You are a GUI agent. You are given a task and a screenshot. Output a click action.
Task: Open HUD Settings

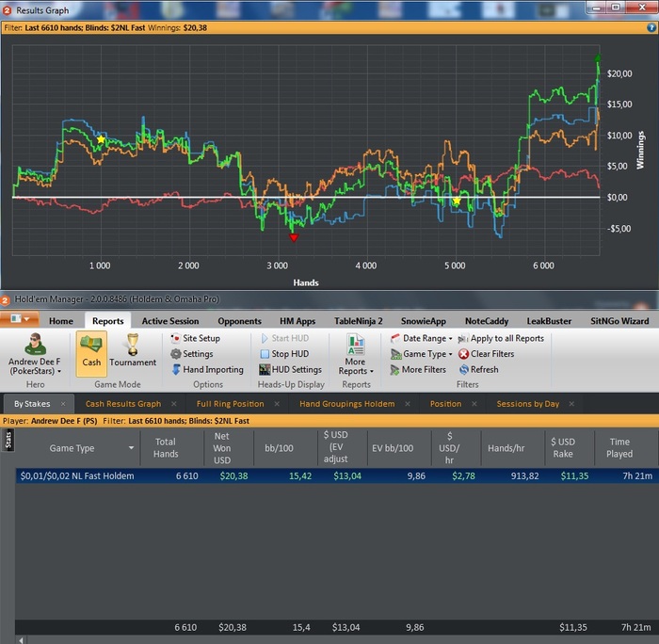tap(290, 369)
